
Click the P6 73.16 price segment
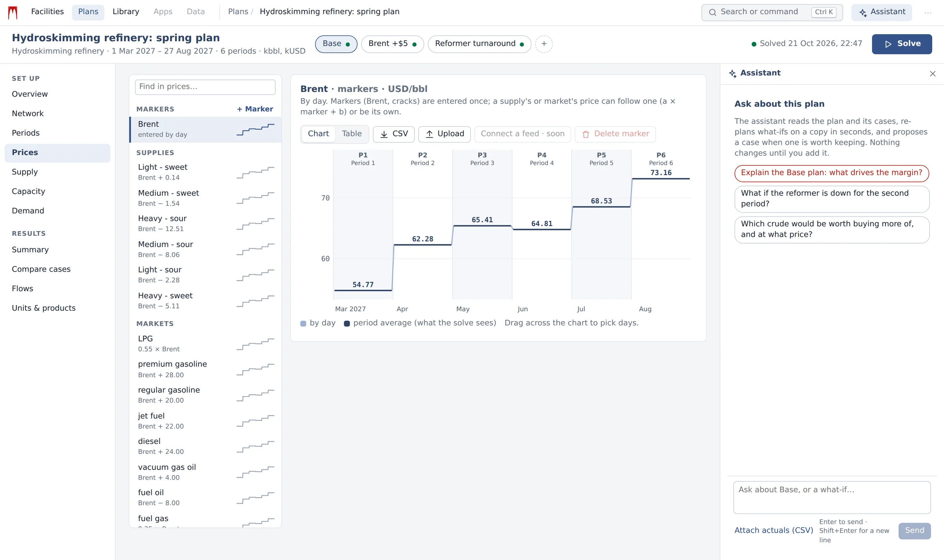[x=661, y=179]
